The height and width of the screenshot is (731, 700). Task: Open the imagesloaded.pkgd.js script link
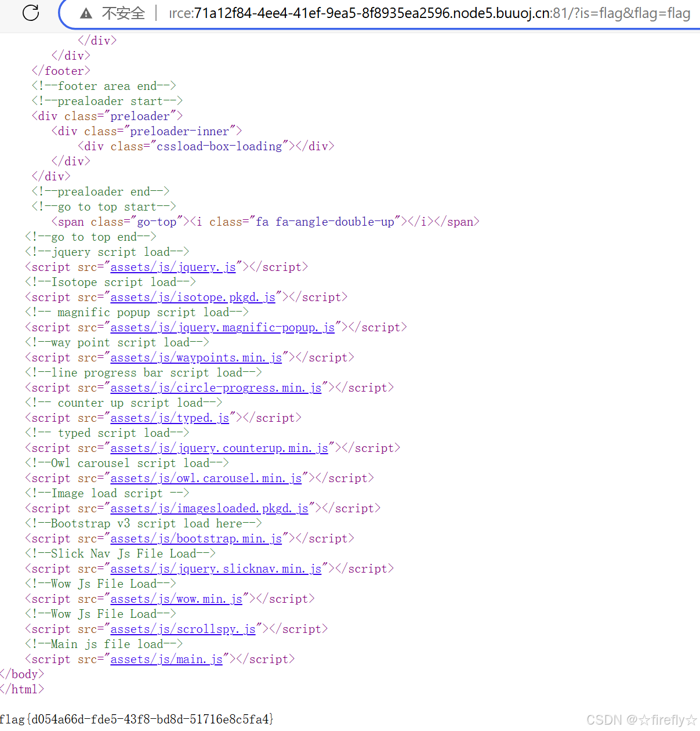point(209,508)
